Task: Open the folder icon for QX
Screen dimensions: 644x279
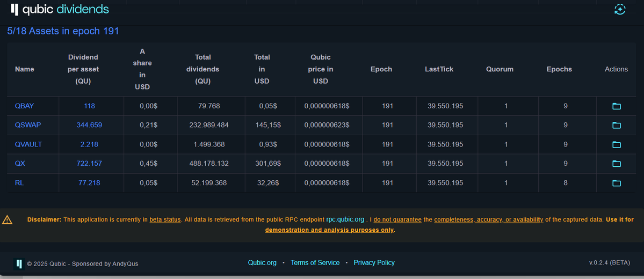Action: [x=617, y=164]
